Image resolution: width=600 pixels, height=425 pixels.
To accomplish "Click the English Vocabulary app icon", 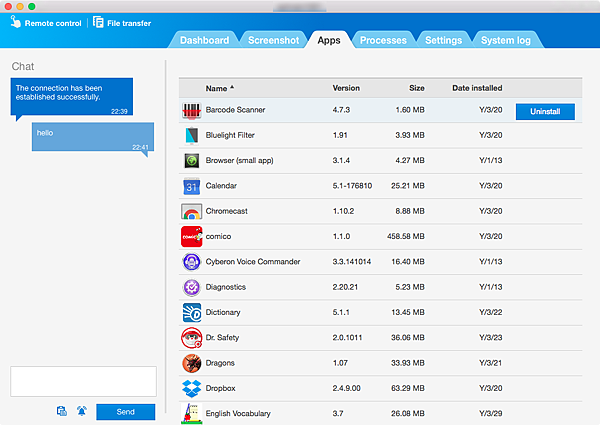I will [x=191, y=414].
